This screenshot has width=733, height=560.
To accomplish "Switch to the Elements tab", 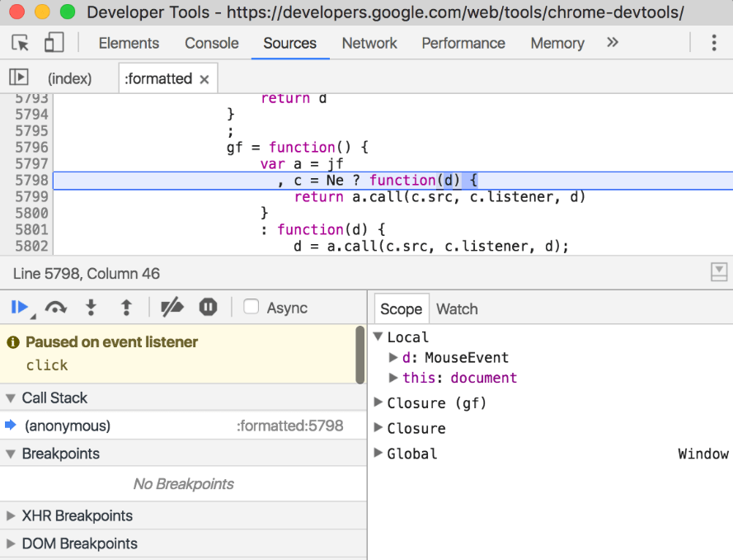I will pos(129,43).
